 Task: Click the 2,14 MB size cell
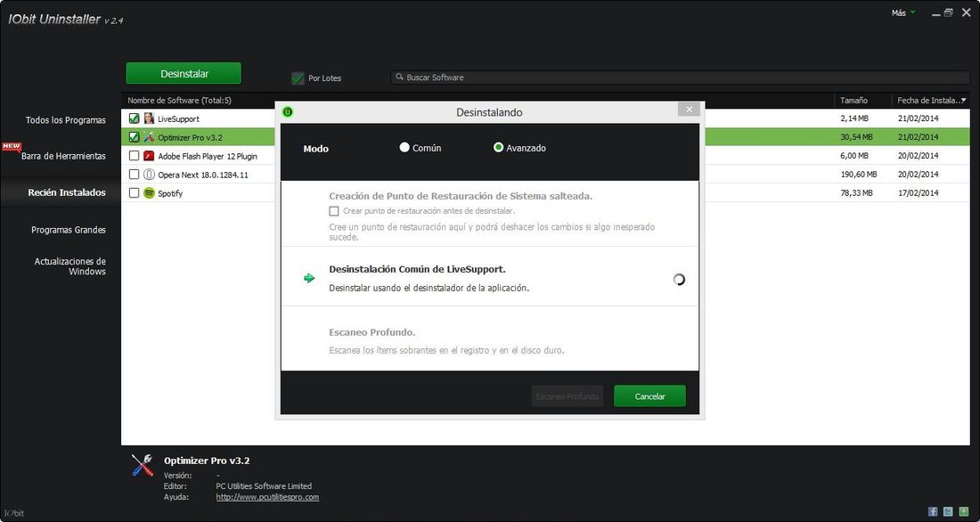[x=854, y=118]
